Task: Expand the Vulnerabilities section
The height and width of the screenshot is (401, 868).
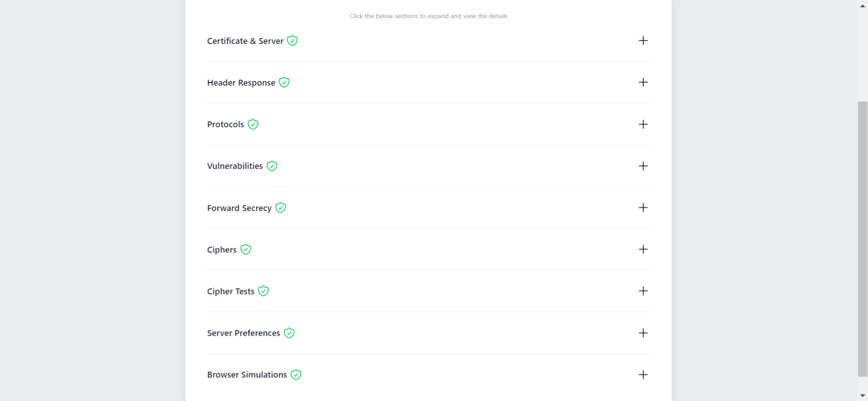Action: pos(643,166)
